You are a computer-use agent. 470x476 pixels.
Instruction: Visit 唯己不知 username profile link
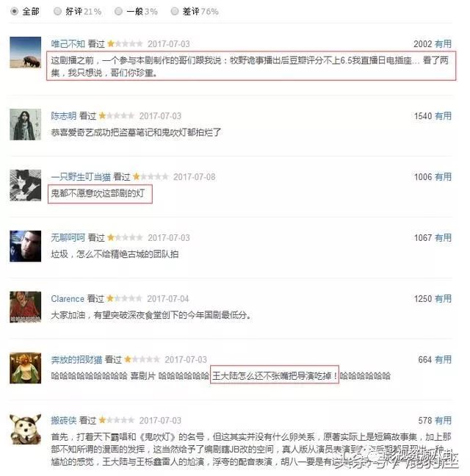(x=68, y=44)
